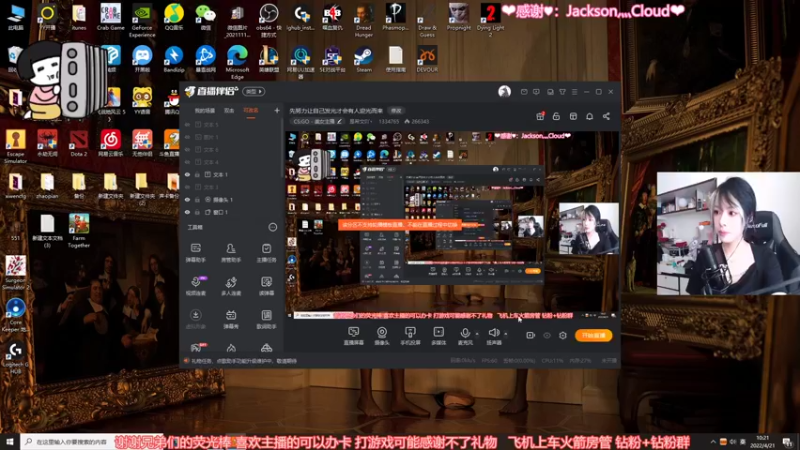Click the gift box icon under the title bar

[540, 116]
